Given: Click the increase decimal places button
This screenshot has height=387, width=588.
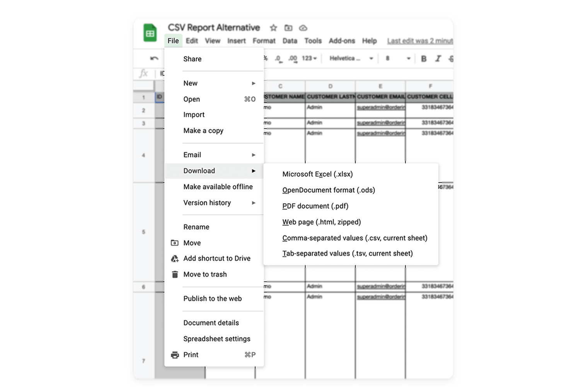Looking at the screenshot, I should click(293, 58).
